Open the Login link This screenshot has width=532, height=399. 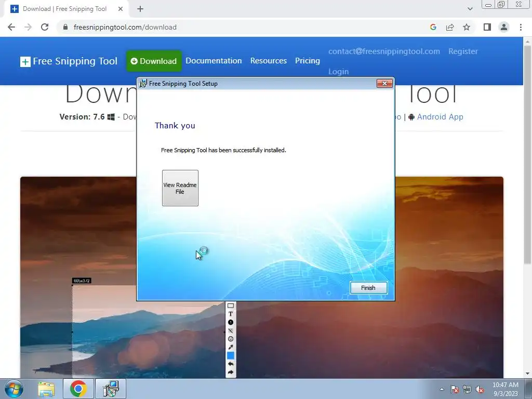(x=338, y=72)
